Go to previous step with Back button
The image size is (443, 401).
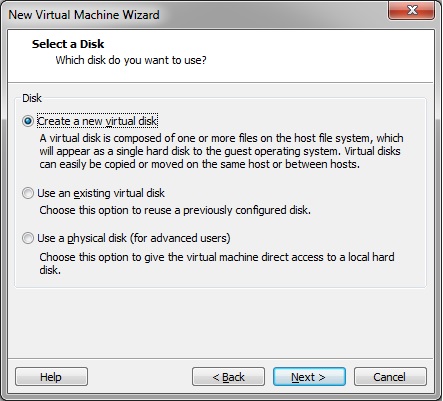point(228,377)
